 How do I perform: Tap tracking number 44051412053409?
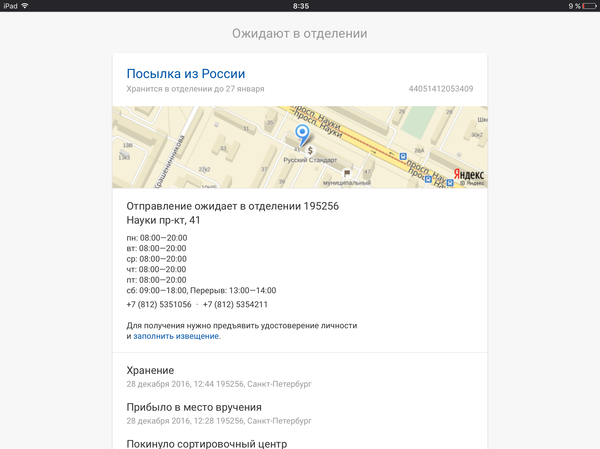tap(441, 89)
